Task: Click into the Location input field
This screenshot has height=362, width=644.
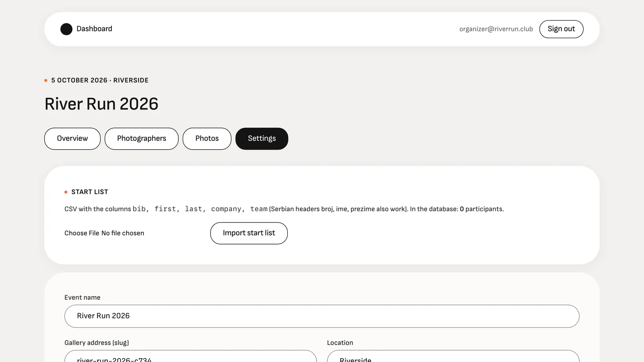Action: coord(453,356)
